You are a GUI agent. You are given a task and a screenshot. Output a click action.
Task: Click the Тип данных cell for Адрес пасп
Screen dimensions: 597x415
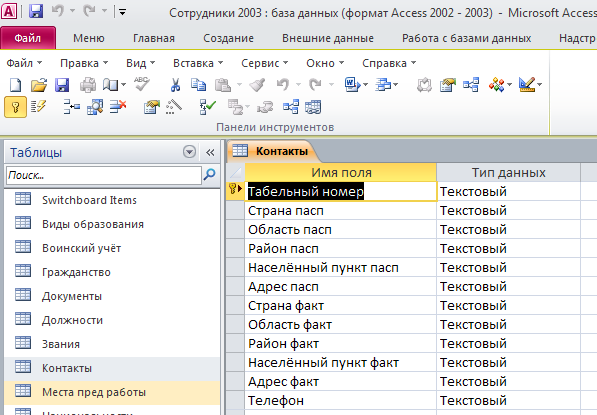coord(508,286)
